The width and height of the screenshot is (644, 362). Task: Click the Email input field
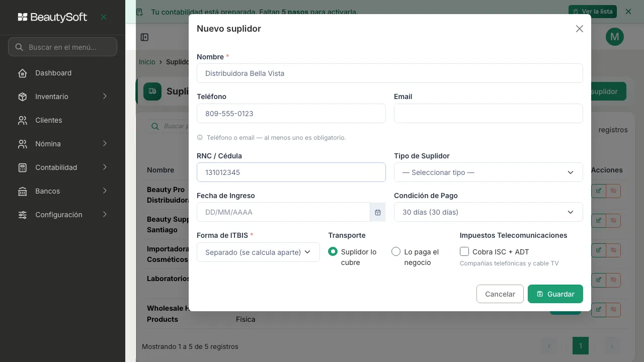coord(489,114)
